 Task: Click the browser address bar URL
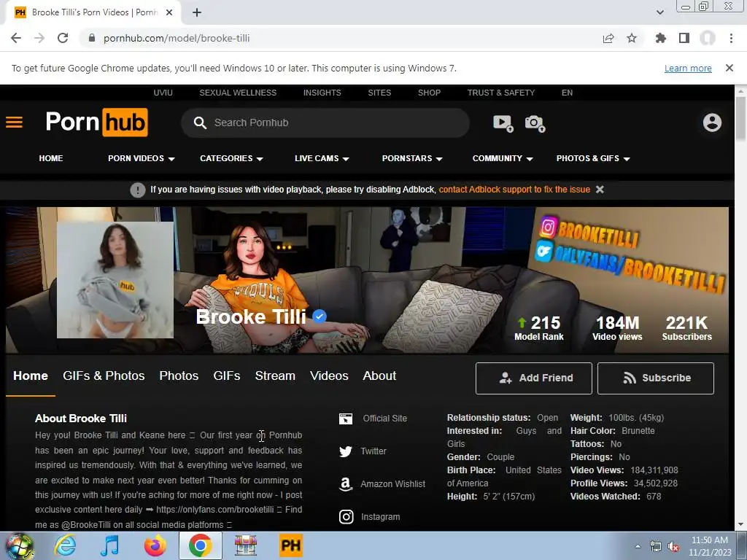click(177, 38)
